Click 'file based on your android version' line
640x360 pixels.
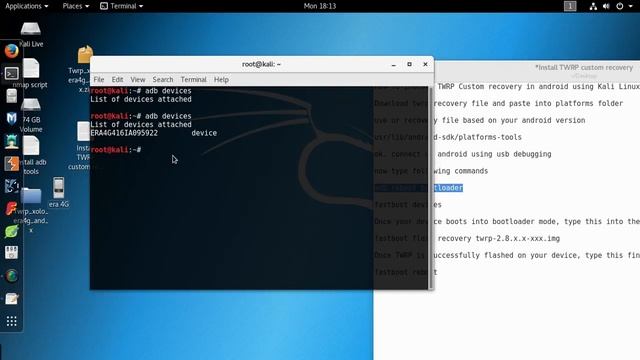coord(509,120)
